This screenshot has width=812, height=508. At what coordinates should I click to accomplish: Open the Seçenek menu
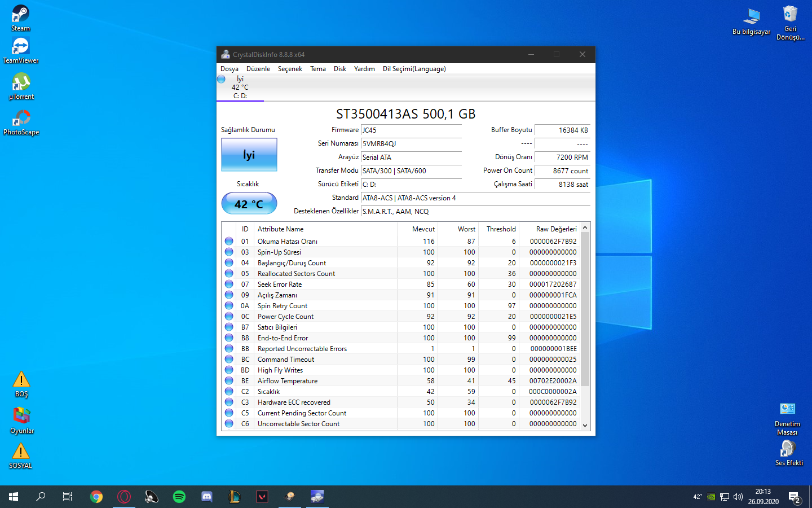[x=290, y=69]
